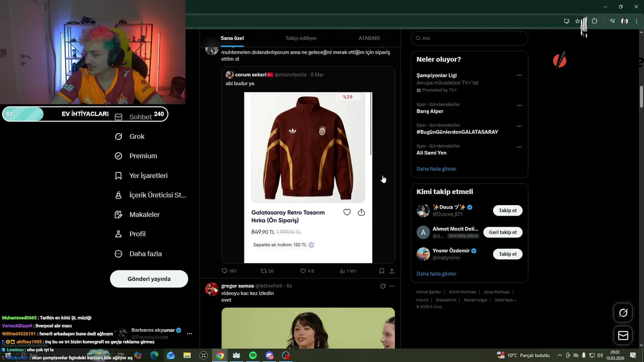
Task: Open Makaleler in sidebar
Action: pos(137,214)
